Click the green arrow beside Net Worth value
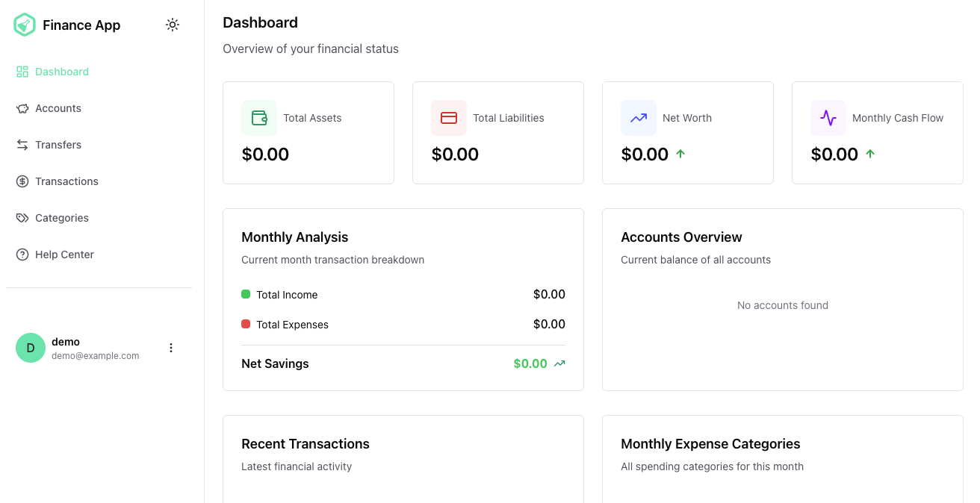 [680, 154]
